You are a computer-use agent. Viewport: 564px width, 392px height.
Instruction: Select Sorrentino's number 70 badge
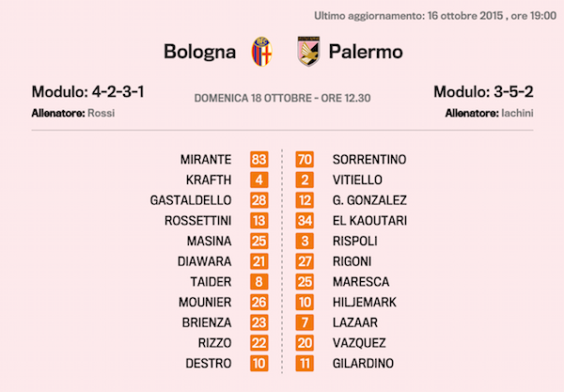pos(305,160)
